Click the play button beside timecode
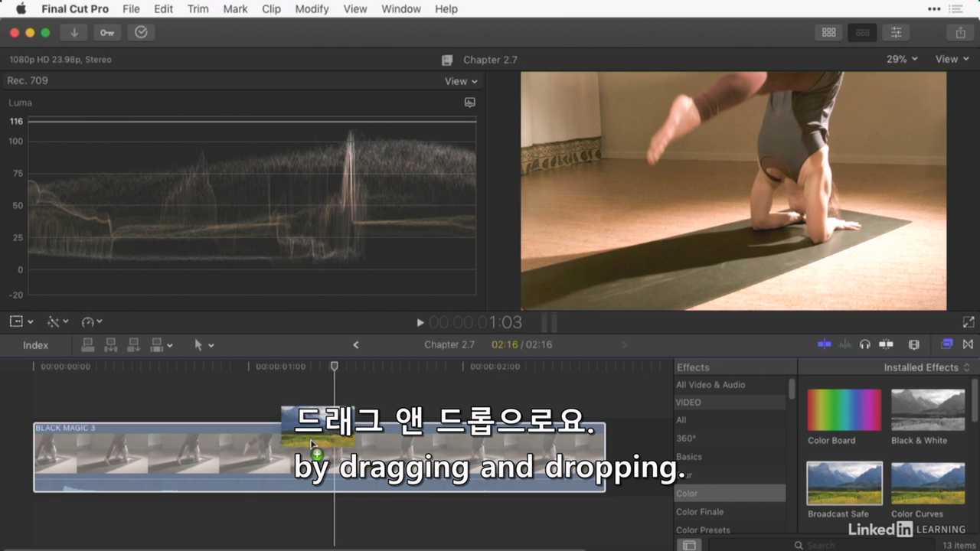 (x=420, y=323)
